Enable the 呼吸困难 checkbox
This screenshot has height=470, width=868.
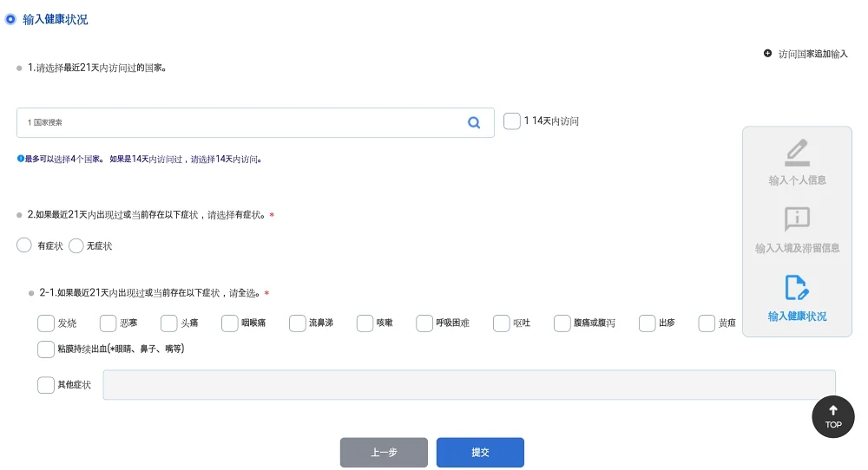click(x=424, y=323)
